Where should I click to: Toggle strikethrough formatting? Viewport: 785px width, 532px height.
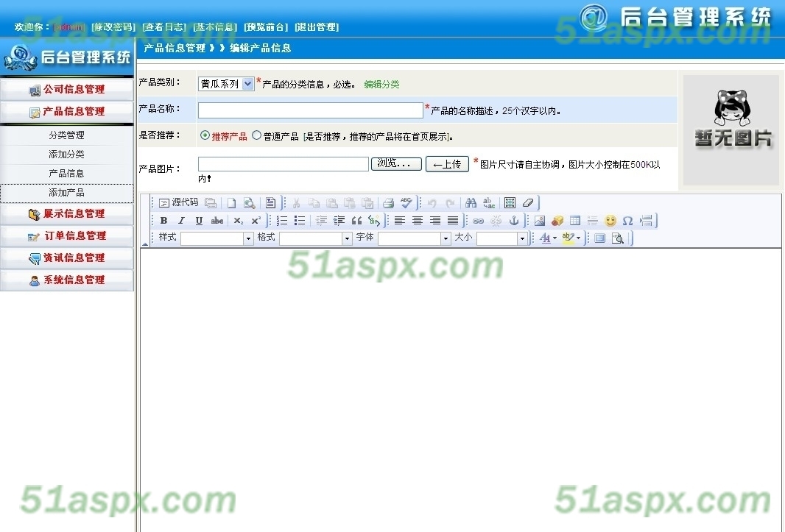pos(217,221)
